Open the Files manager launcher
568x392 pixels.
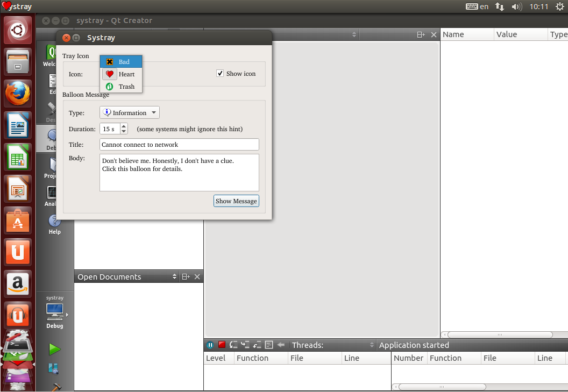coord(18,62)
